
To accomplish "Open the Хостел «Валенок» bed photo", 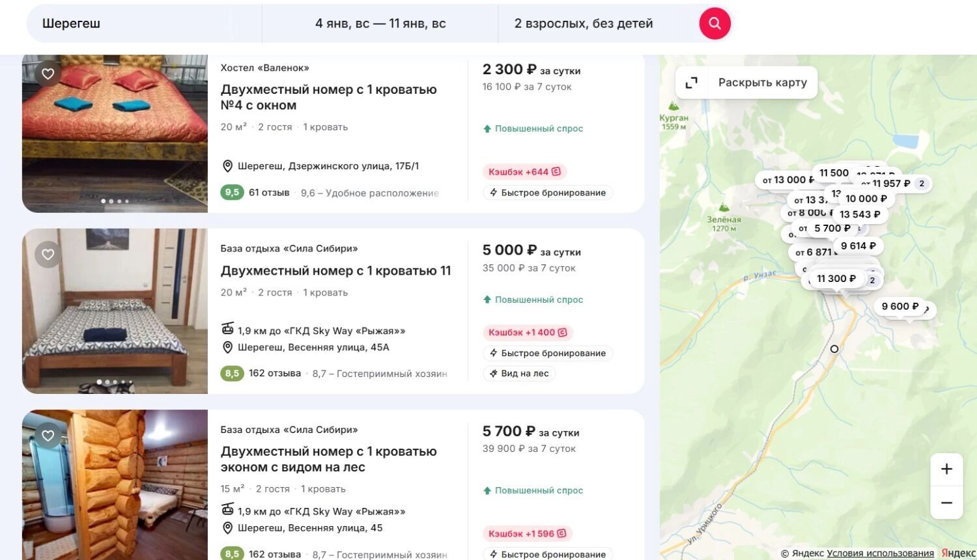I will coord(115,133).
